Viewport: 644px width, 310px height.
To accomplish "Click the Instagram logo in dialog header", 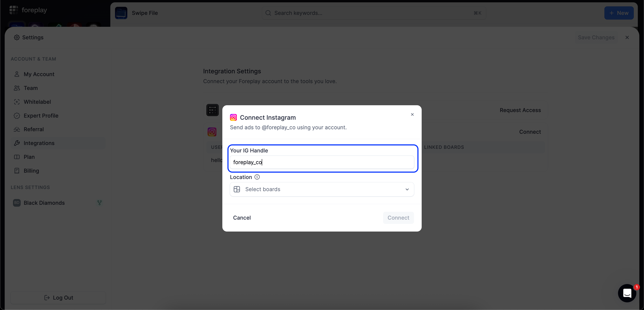I will click(x=233, y=117).
